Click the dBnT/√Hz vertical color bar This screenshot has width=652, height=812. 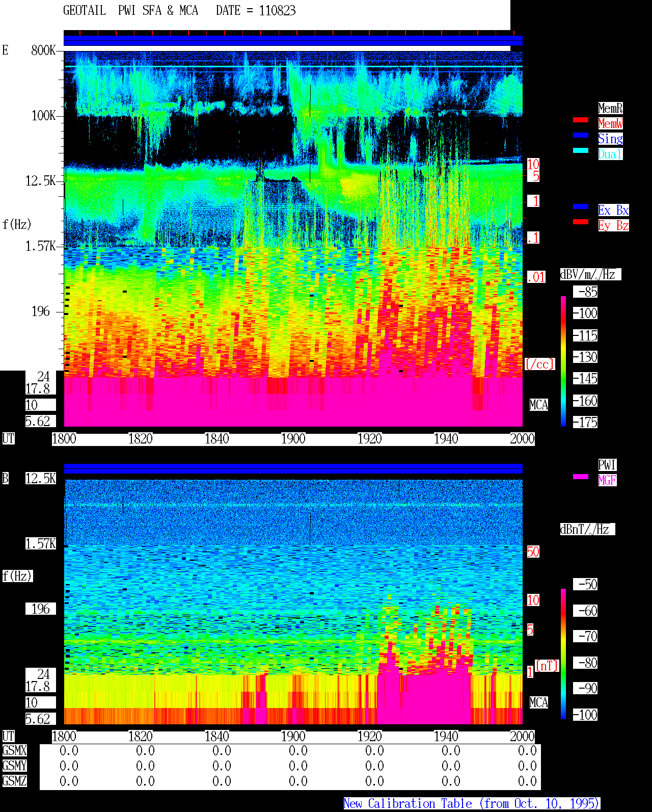[x=563, y=654]
